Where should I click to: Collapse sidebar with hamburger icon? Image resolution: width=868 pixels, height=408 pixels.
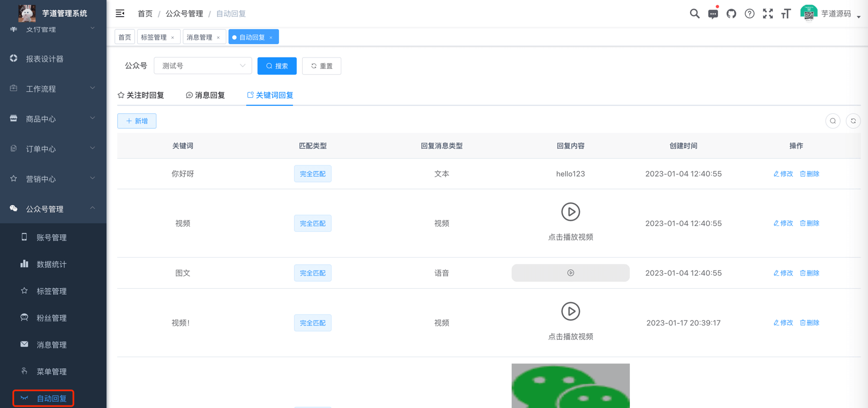click(x=120, y=13)
